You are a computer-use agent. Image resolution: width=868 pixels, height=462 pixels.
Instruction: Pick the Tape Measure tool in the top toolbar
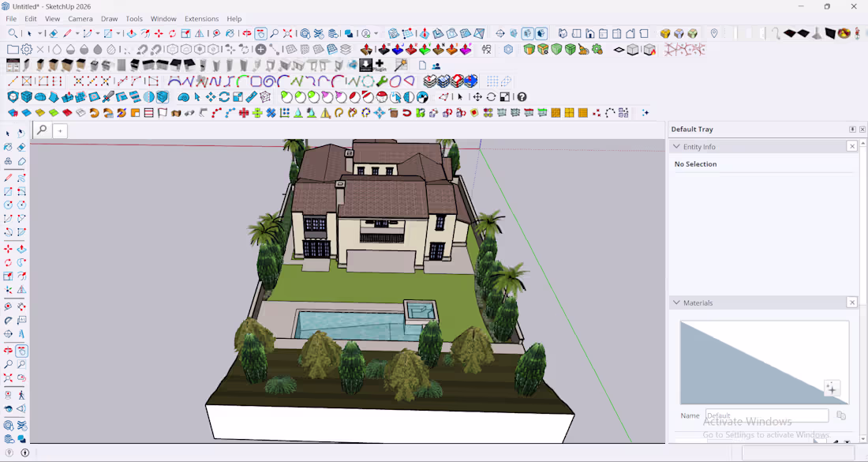216,34
